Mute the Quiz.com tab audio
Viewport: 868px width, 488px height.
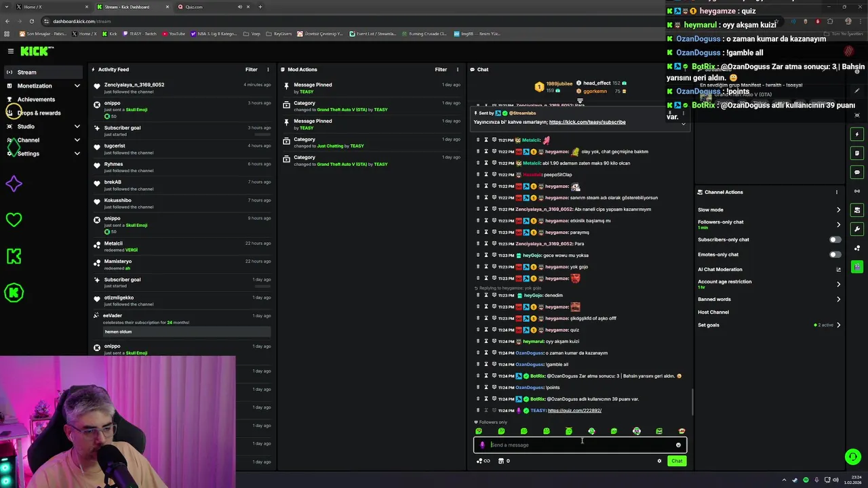coord(239,7)
